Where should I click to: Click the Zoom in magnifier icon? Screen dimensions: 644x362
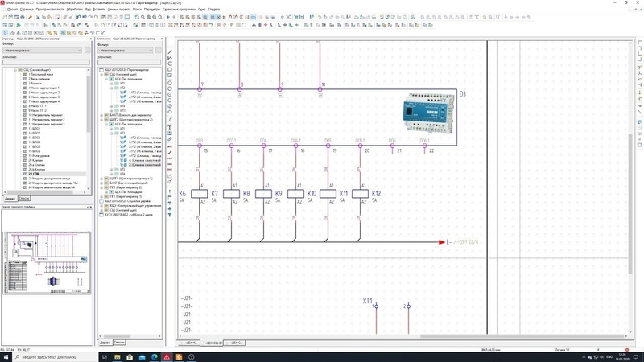(149, 17)
